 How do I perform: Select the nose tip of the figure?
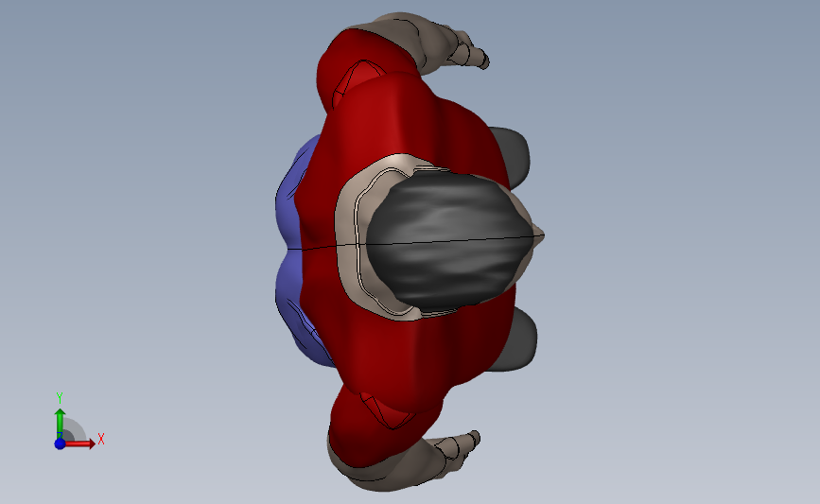click(539, 235)
